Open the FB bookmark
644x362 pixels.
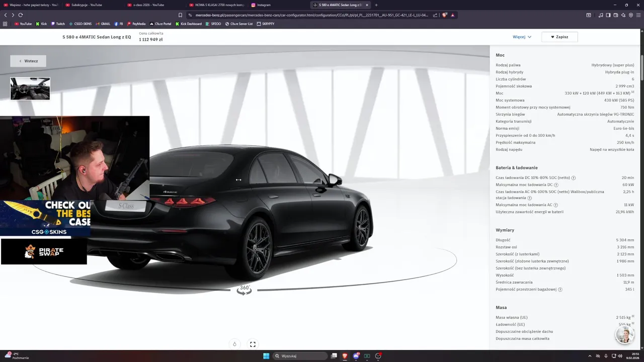[x=119, y=24]
